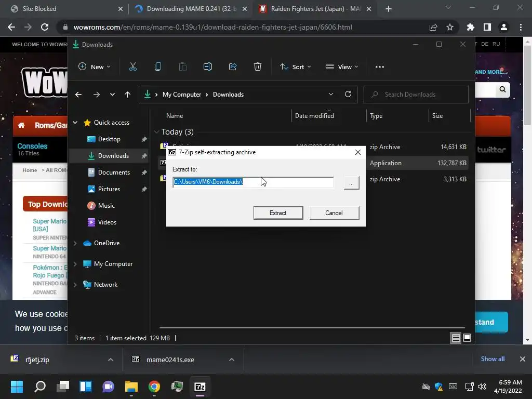Collapse the Quick access tree node
Image resolution: width=532 pixels, height=399 pixels.
point(75,123)
